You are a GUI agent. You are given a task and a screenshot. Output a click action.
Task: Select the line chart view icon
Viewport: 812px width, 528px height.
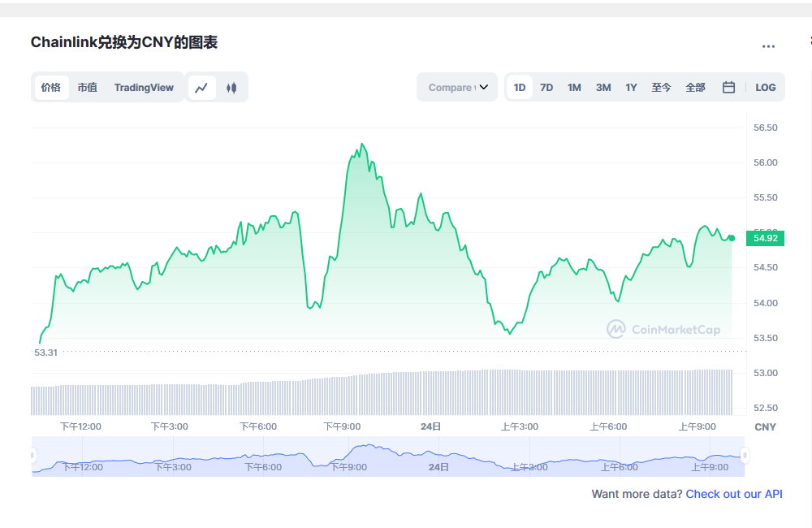point(201,88)
